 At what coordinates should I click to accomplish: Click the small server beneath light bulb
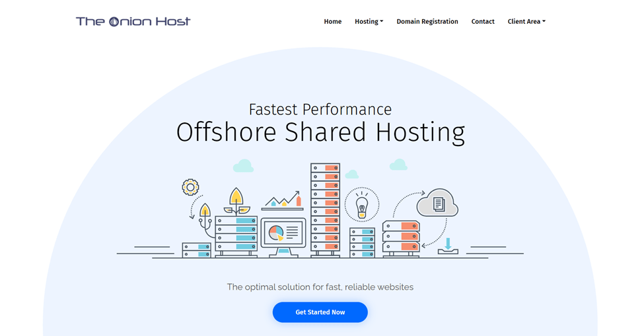coord(362,242)
